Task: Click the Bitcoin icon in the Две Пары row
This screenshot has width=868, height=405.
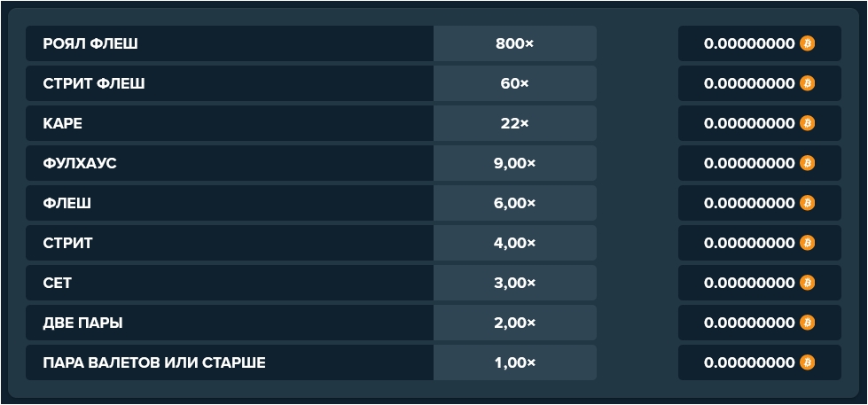Action: (x=807, y=323)
